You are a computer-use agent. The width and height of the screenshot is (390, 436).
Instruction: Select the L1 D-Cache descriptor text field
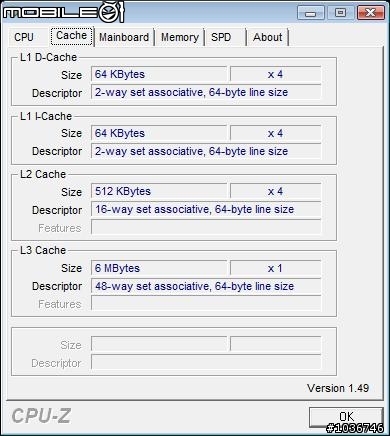click(206, 92)
